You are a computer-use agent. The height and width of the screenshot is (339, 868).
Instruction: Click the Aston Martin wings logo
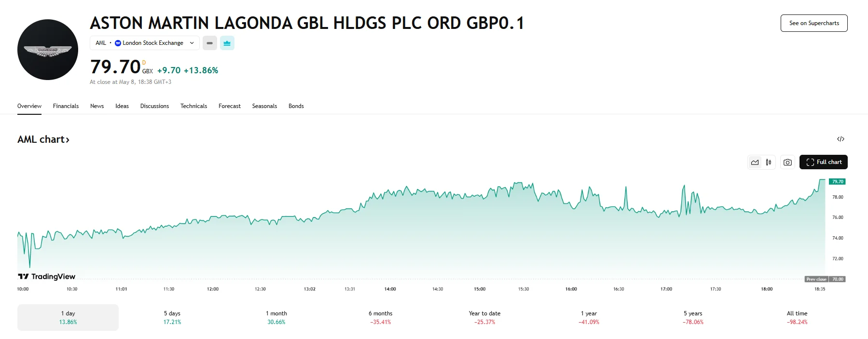(x=48, y=50)
